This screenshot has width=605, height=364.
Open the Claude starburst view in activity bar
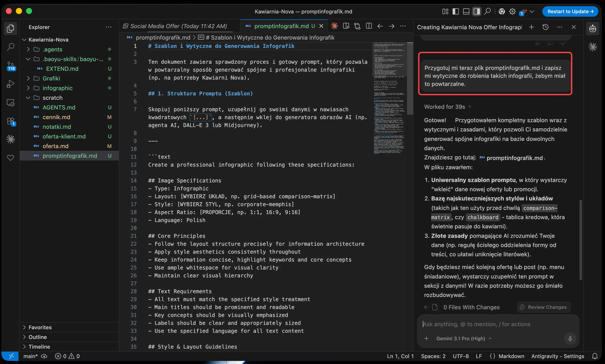pos(10,139)
